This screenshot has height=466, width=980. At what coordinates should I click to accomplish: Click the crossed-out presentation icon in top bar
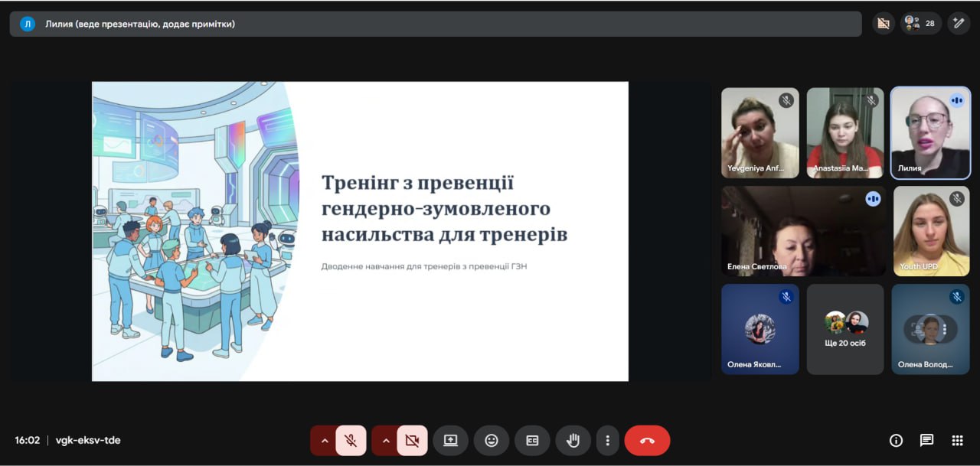884,23
